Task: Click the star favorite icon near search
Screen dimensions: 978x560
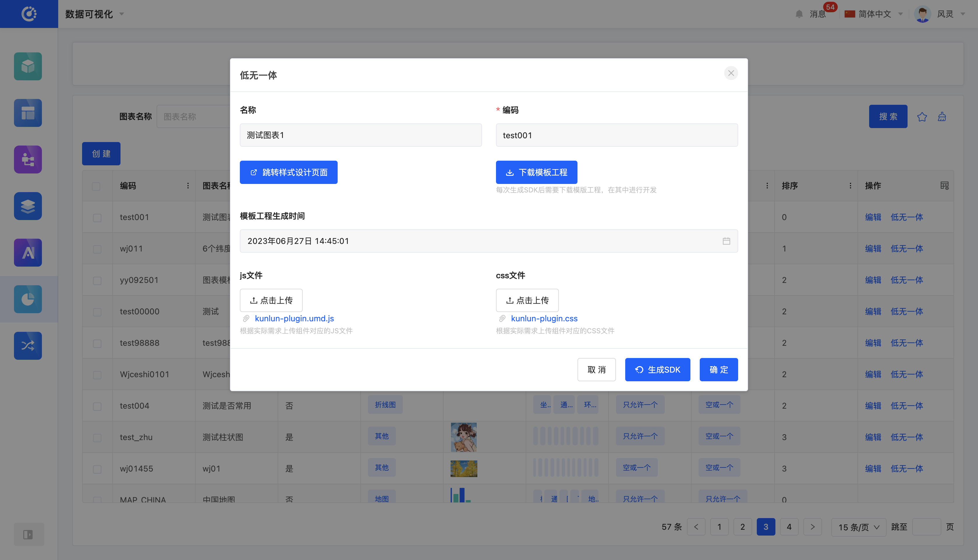Action: pyautogui.click(x=922, y=116)
